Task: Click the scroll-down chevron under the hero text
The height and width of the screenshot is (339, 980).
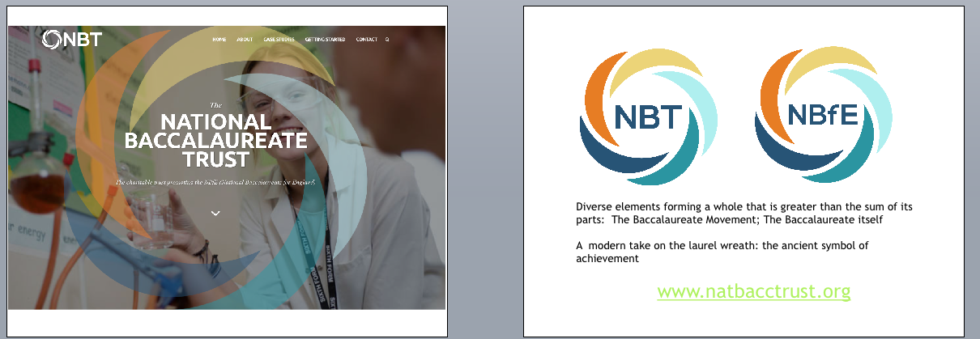Action: pyautogui.click(x=215, y=213)
